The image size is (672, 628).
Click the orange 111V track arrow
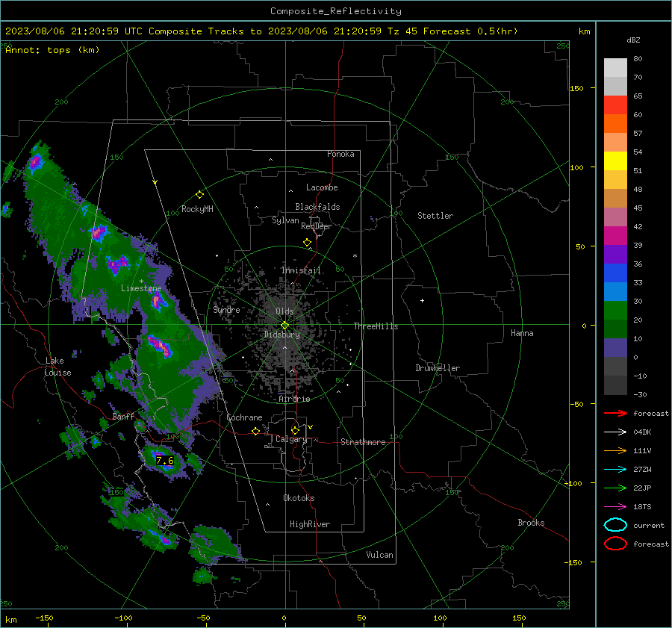615,450
